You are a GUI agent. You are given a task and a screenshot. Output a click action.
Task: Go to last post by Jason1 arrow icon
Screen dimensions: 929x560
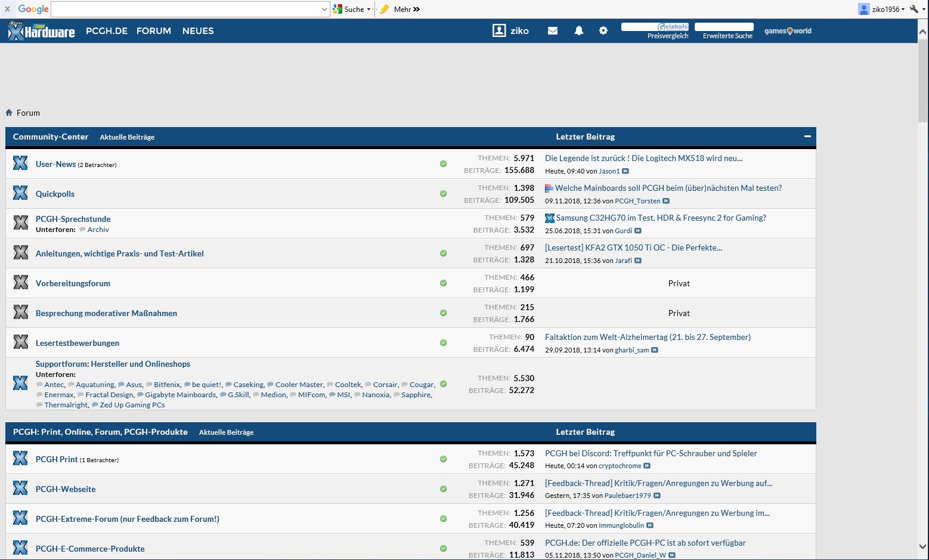[625, 171]
